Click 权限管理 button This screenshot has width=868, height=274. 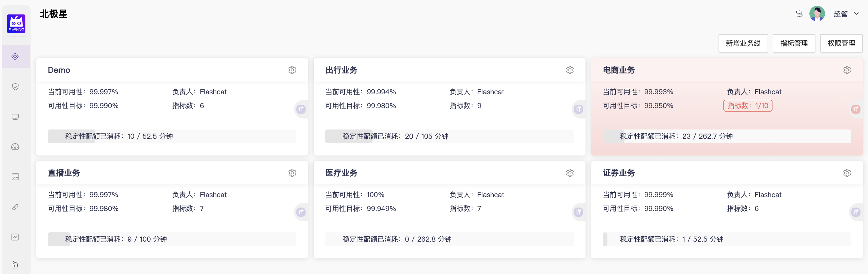(841, 43)
